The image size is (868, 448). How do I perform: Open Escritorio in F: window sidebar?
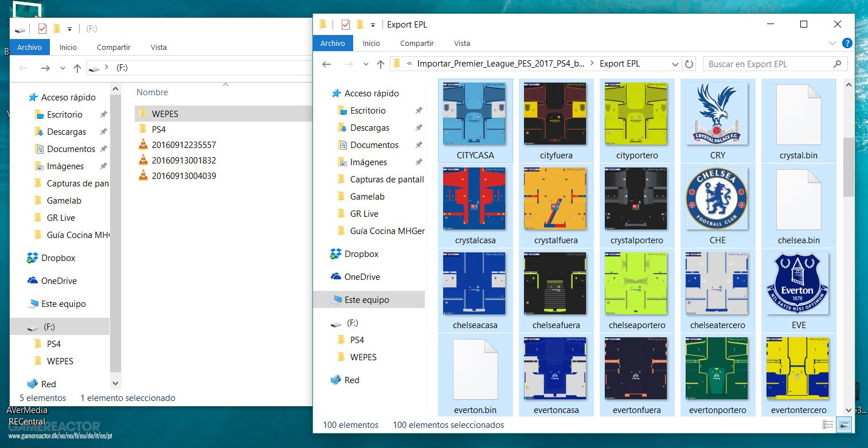(x=64, y=114)
